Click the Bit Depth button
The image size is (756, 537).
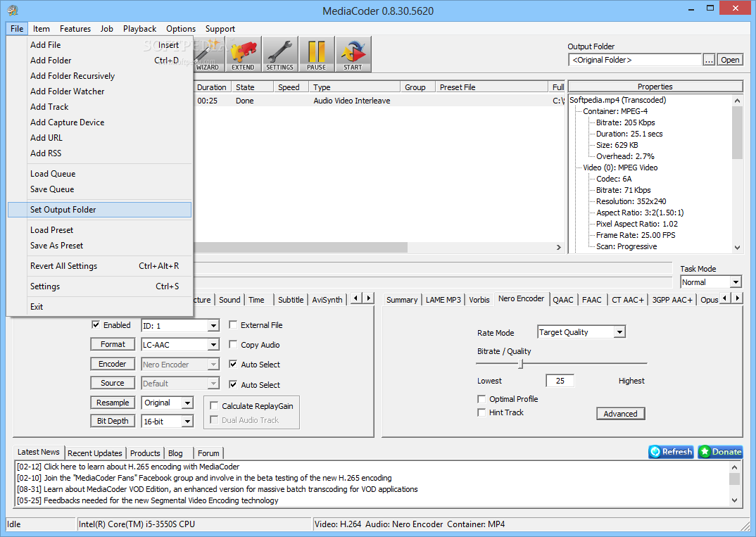click(x=113, y=421)
